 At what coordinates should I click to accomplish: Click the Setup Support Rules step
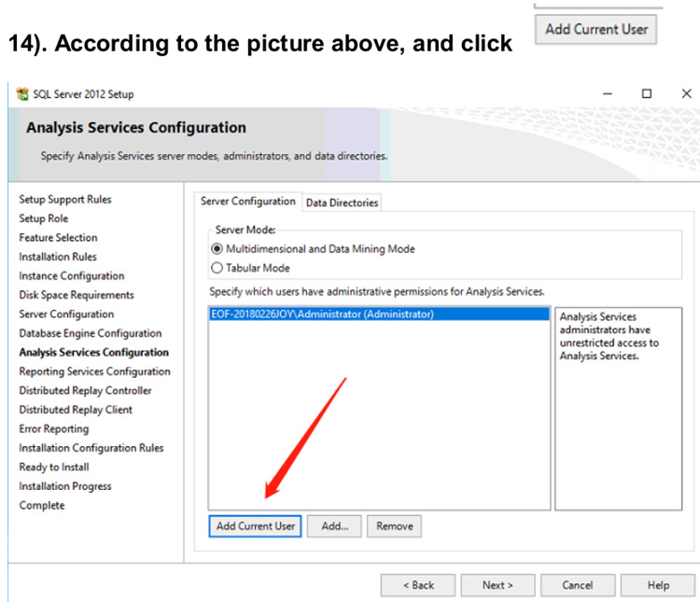[65, 200]
